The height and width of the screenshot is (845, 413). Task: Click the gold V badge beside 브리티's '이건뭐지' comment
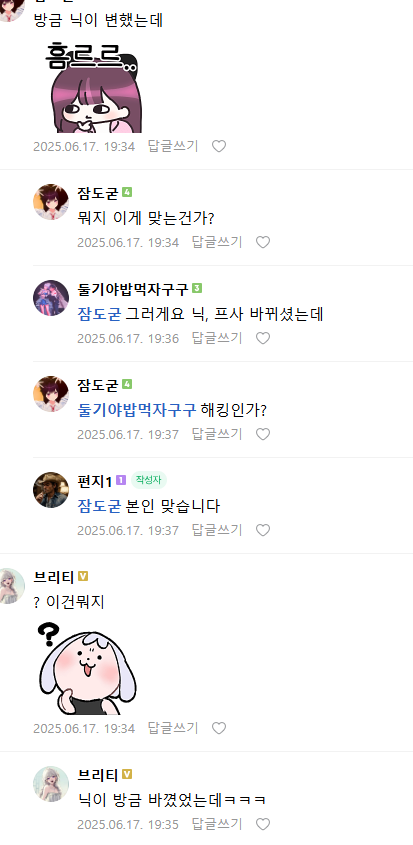pyautogui.click(x=82, y=577)
